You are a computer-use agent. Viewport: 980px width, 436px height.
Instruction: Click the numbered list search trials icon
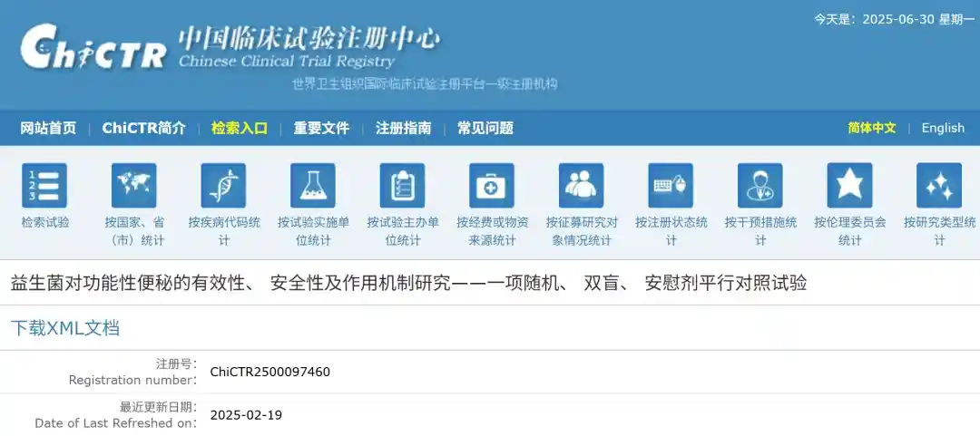44,186
